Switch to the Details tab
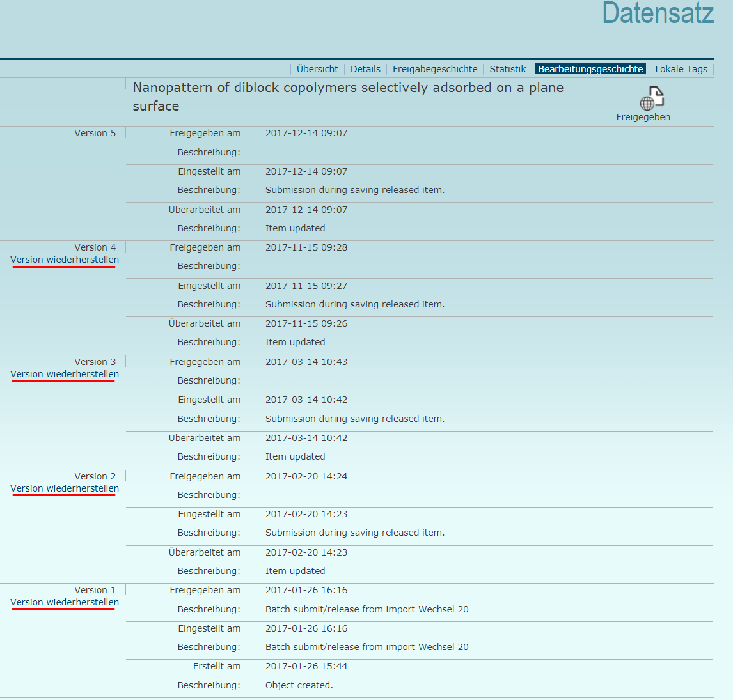 click(x=365, y=69)
